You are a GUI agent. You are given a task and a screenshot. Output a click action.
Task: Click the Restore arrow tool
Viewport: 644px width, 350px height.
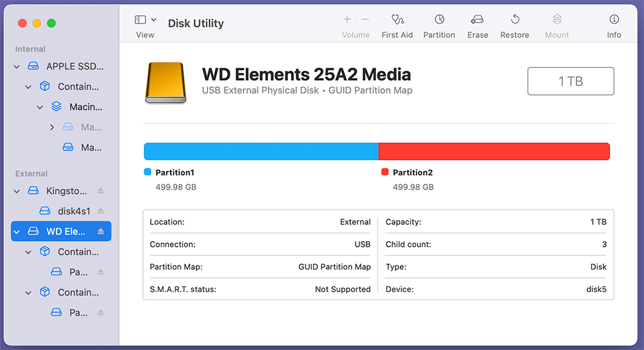click(515, 19)
